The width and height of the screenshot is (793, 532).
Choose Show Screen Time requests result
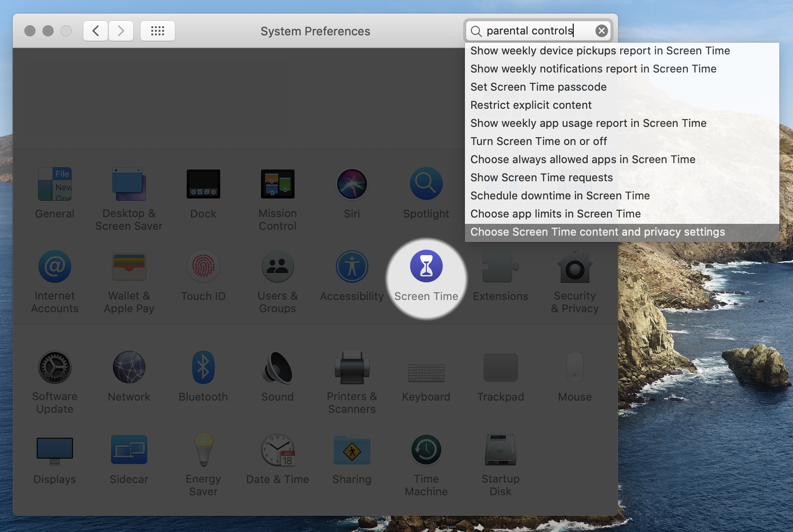coord(622,178)
